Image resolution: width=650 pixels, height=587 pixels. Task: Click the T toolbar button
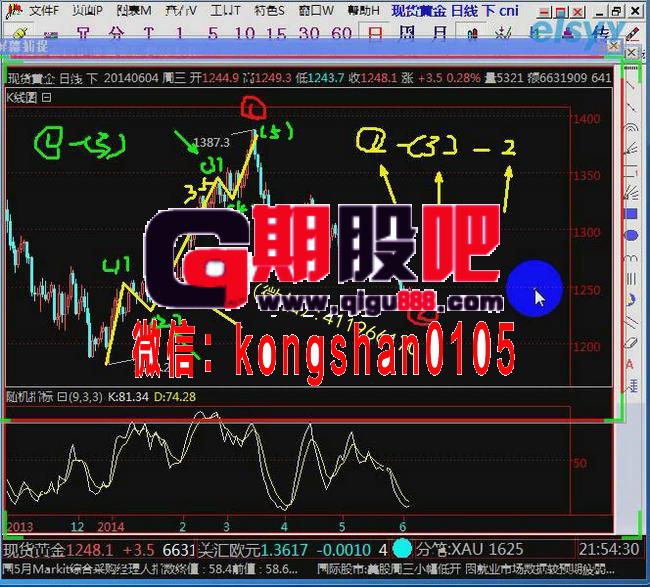[148, 33]
